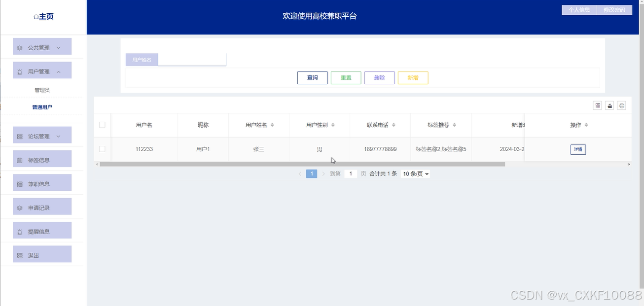Click the 用户1 nickname cell
The width and height of the screenshot is (644, 306).
pyautogui.click(x=203, y=149)
